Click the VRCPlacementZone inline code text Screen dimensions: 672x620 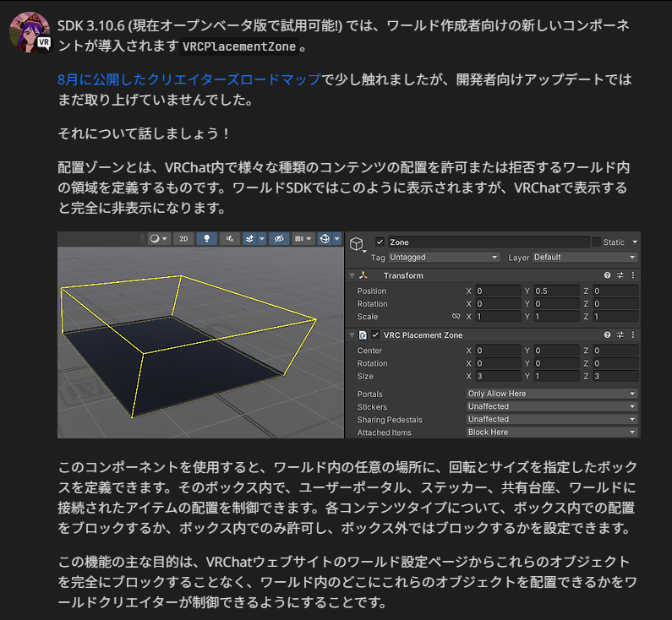click(x=239, y=46)
